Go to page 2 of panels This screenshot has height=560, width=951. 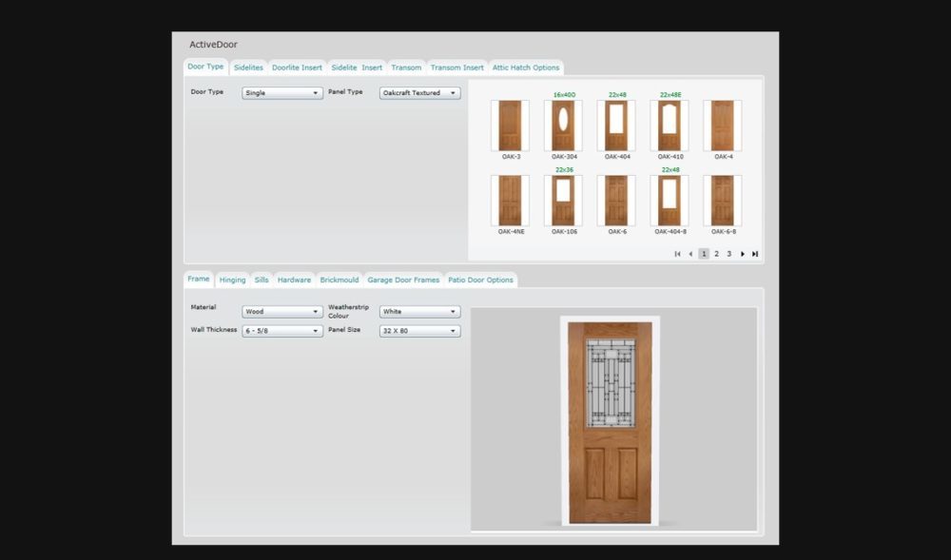click(x=716, y=254)
